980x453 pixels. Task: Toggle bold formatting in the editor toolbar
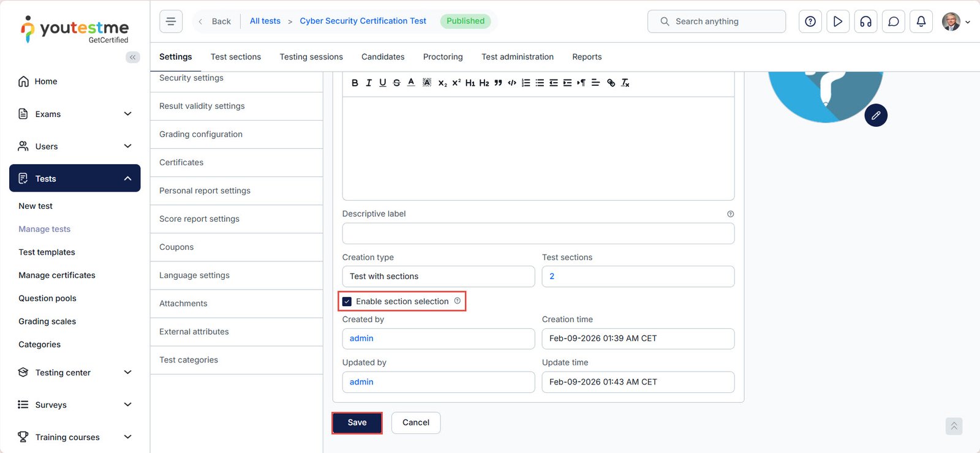[355, 83]
